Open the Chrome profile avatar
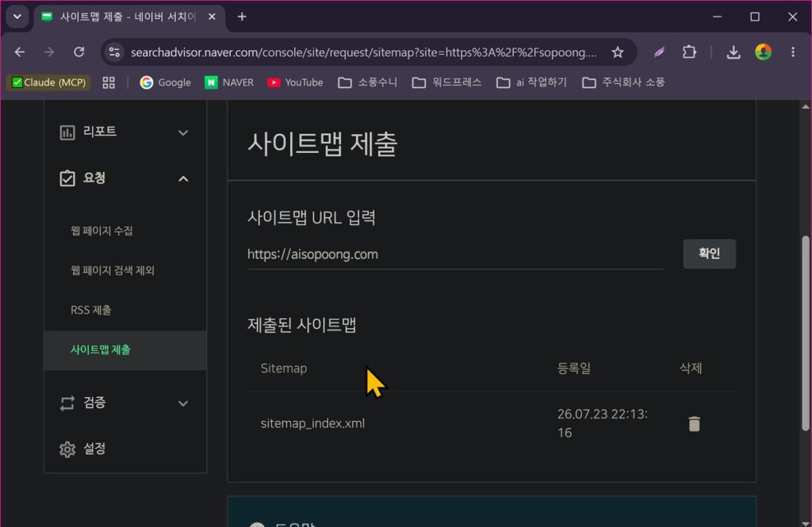The height and width of the screenshot is (527, 812). point(763,52)
